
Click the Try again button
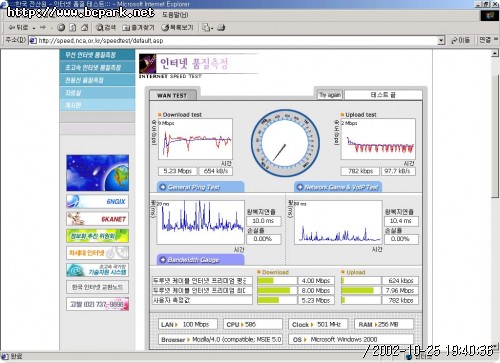330,95
